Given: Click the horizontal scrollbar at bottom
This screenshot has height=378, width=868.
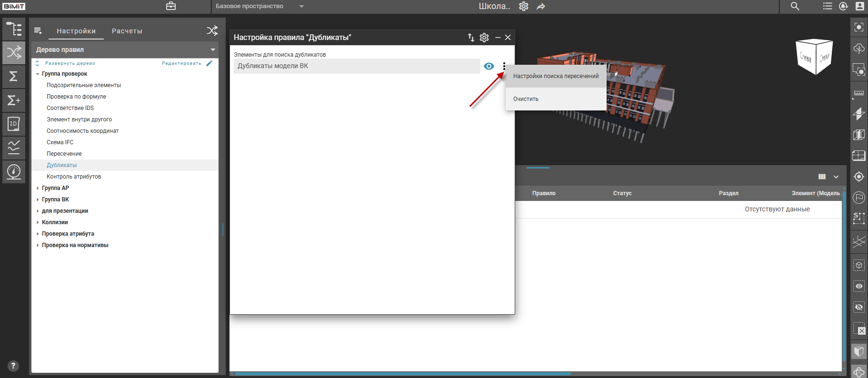Looking at the screenshot, I should [402, 374].
